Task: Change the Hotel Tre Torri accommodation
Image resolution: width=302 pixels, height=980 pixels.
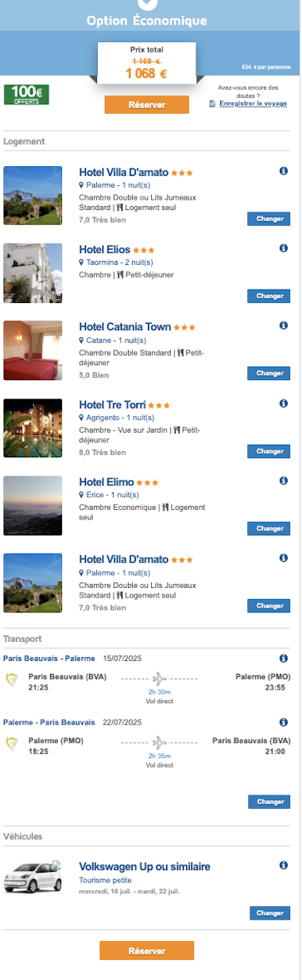Action: coord(269,451)
